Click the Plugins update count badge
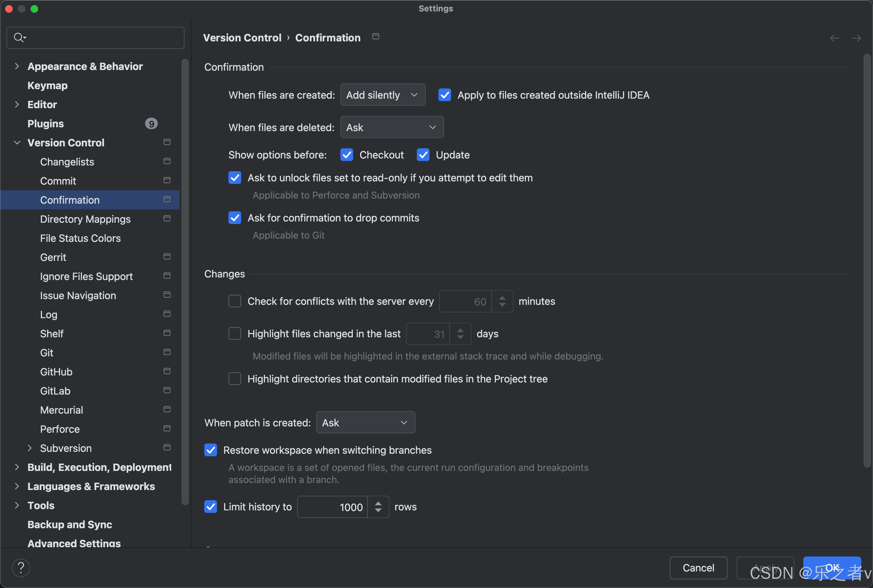Image resolution: width=873 pixels, height=588 pixels. tap(151, 124)
